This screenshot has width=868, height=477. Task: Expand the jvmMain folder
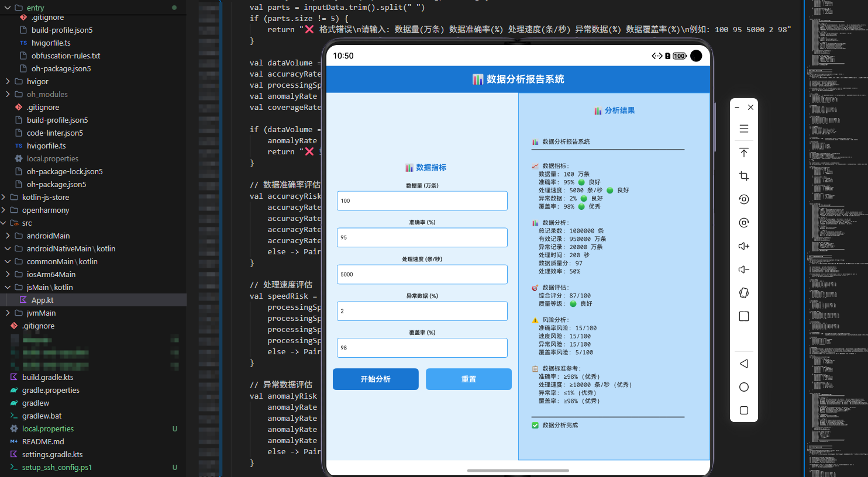[8, 313]
